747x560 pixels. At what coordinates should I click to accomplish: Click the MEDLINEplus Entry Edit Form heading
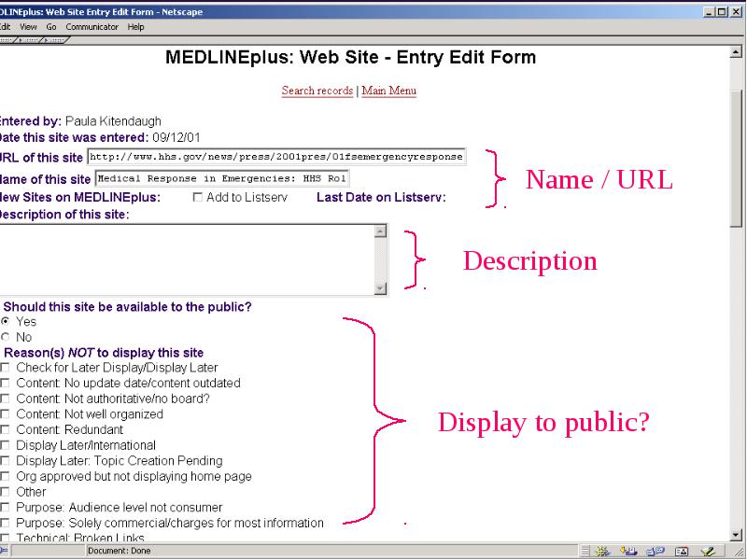click(351, 58)
